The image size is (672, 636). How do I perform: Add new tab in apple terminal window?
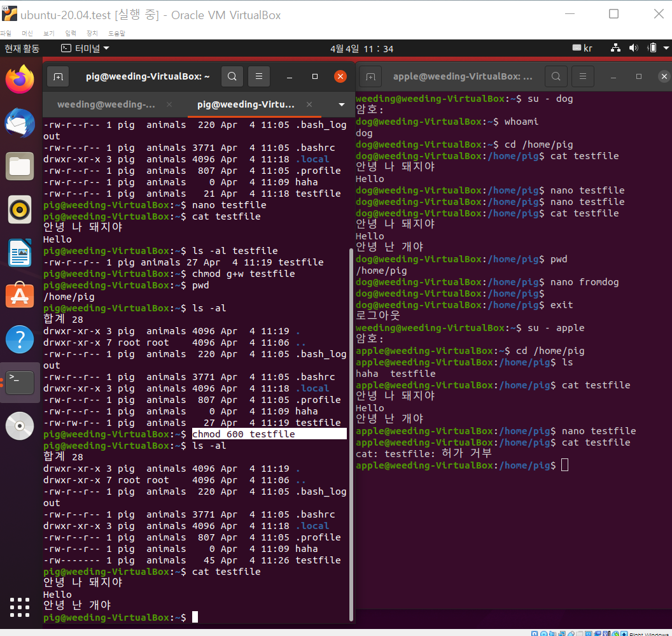pos(371,77)
